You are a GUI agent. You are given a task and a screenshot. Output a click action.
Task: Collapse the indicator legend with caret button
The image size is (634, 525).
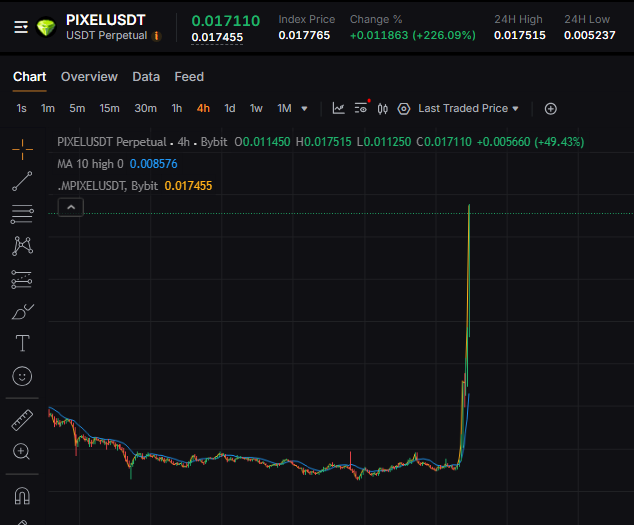[x=71, y=207]
